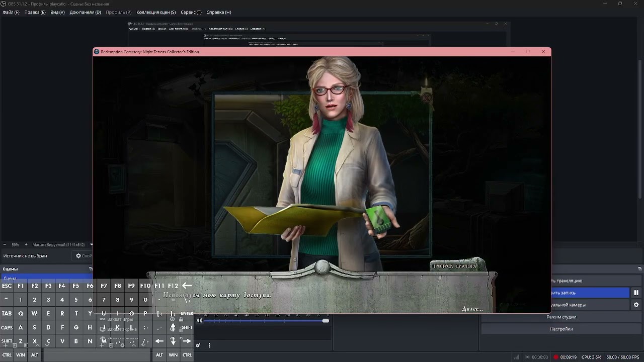The width and height of the screenshot is (644, 362).
Task: Pop out the controls dock panel icon
Action: coord(640,269)
